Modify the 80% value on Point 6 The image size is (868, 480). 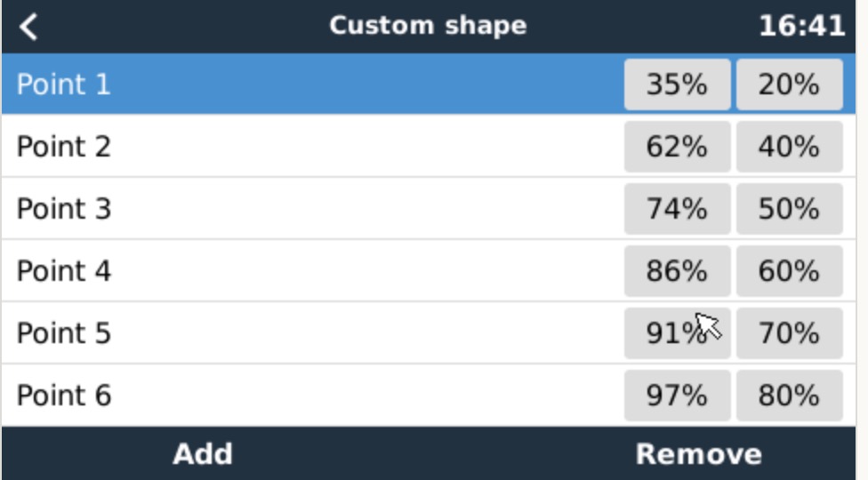coord(790,396)
